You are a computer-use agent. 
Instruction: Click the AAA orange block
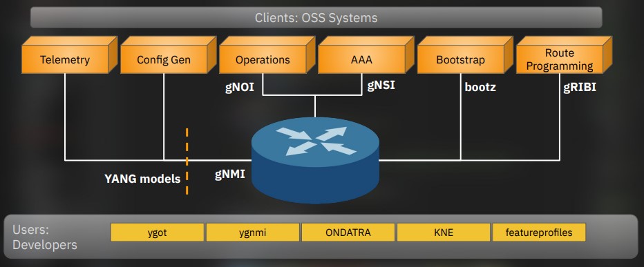tap(366, 55)
